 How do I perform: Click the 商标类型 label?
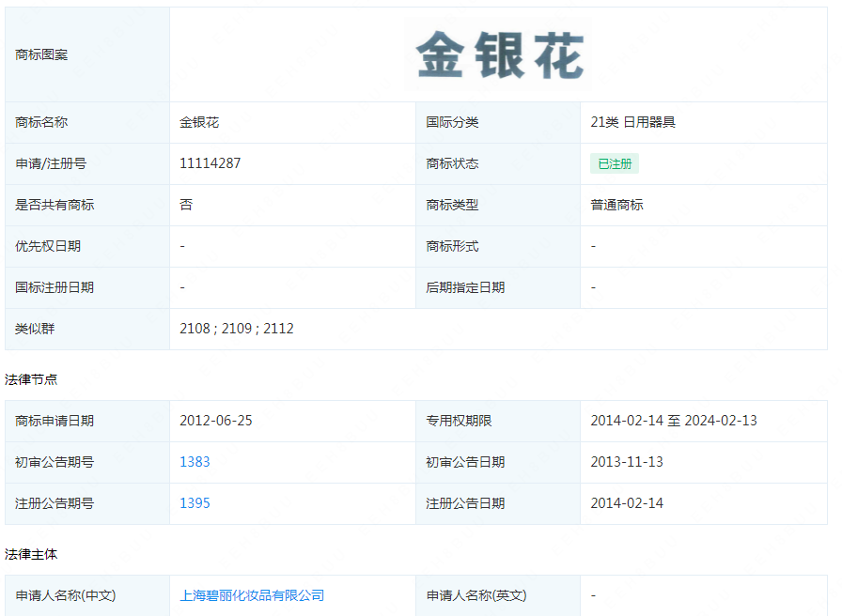(452, 205)
